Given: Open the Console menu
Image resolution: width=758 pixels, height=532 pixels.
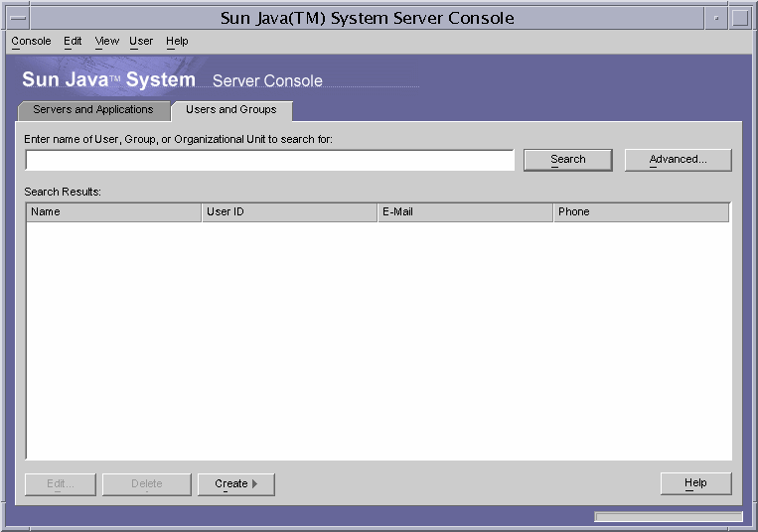Looking at the screenshot, I should coord(31,41).
